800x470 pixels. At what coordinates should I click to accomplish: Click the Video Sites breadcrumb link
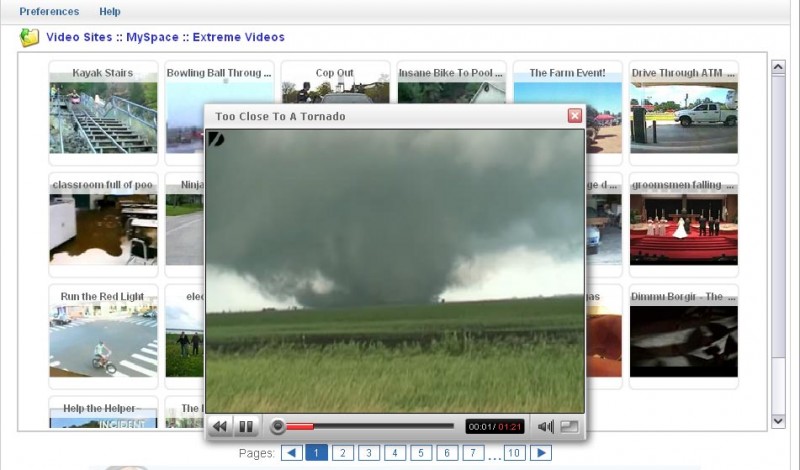point(79,37)
